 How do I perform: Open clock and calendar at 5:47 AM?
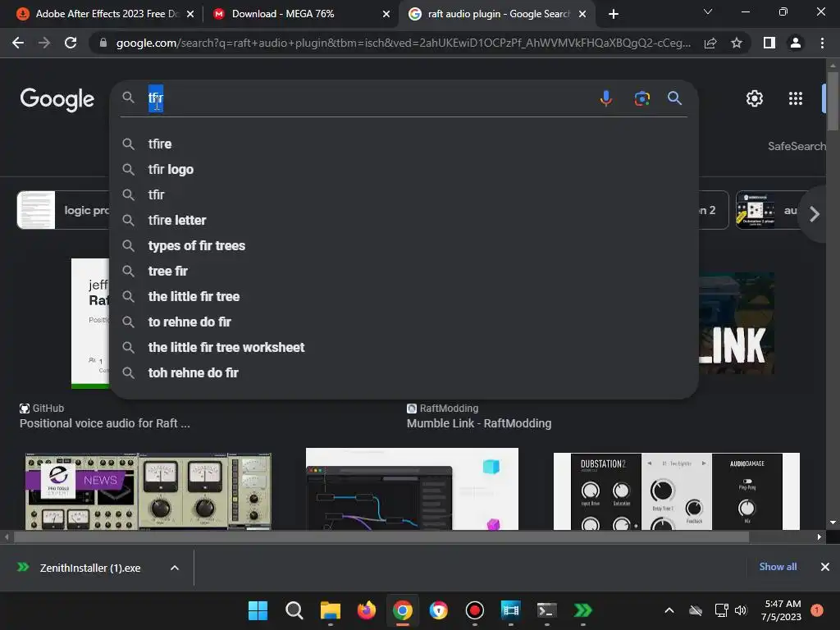(x=781, y=610)
